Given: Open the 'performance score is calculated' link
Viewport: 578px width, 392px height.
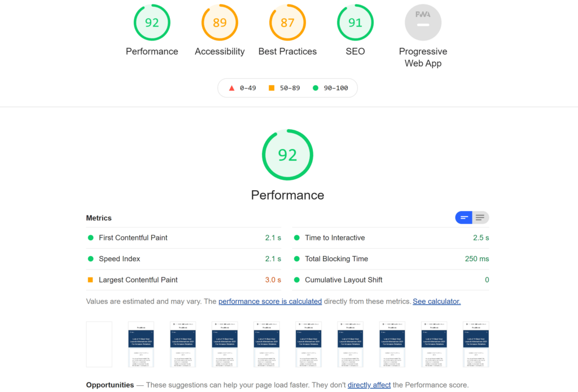Looking at the screenshot, I should click(x=270, y=302).
